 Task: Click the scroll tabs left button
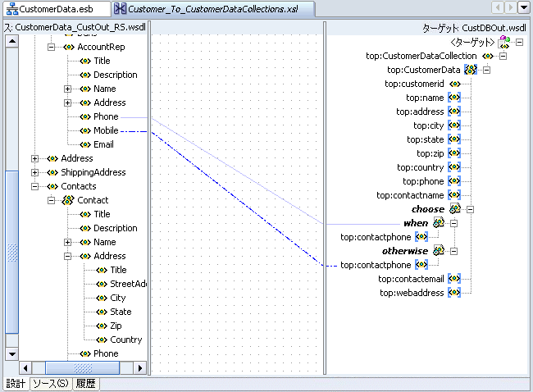[x=498, y=7]
